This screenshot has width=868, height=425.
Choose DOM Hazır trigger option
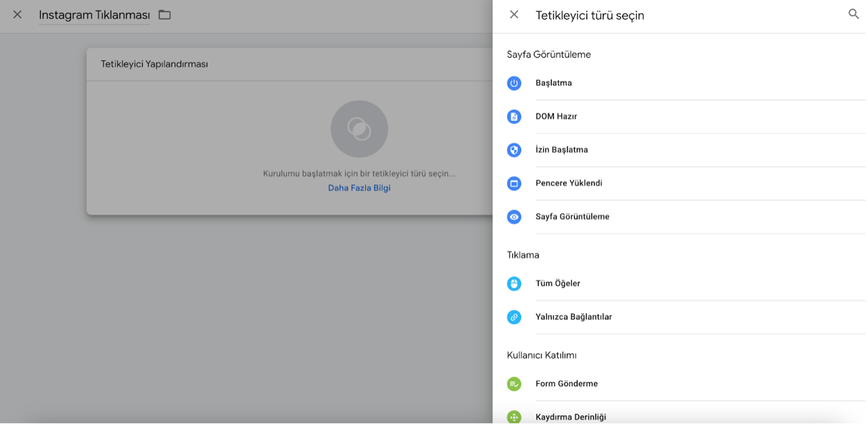tap(556, 117)
